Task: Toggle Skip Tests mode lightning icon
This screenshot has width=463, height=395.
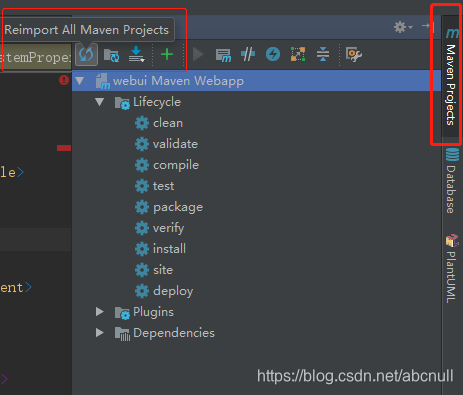Action: point(273,54)
